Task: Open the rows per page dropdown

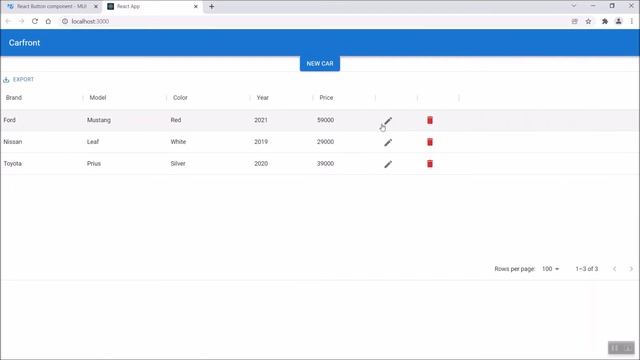Action: pyautogui.click(x=550, y=269)
